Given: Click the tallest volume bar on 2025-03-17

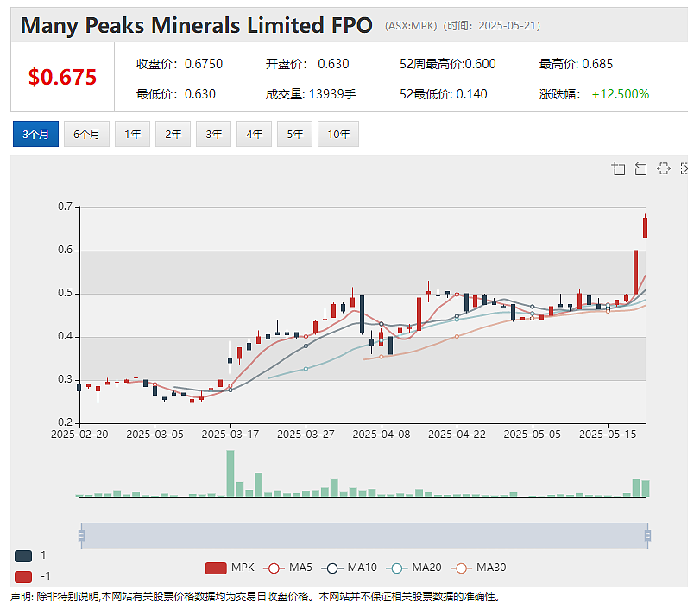Looking at the screenshot, I should click(x=230, y=473).
